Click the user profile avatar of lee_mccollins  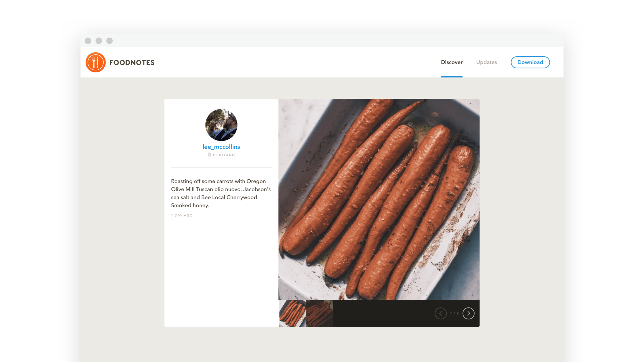pos(221,125)
